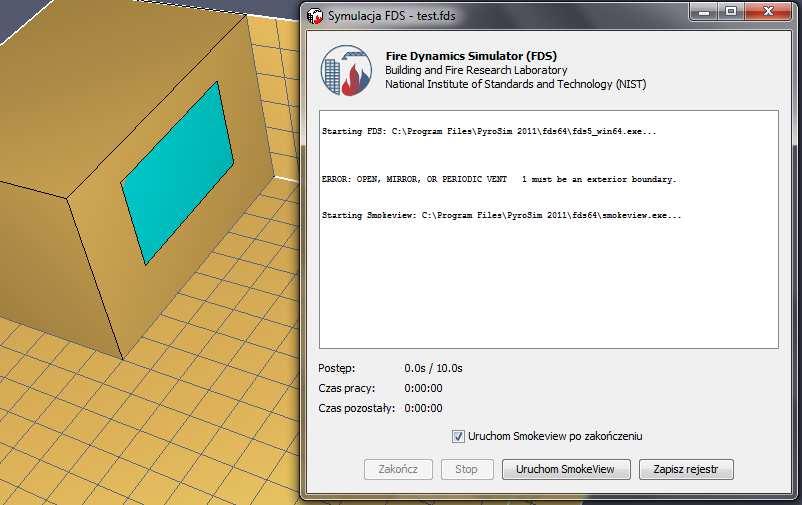Click the Zakończ button
This screenshot has width=802, height=505.
(398, 469)
